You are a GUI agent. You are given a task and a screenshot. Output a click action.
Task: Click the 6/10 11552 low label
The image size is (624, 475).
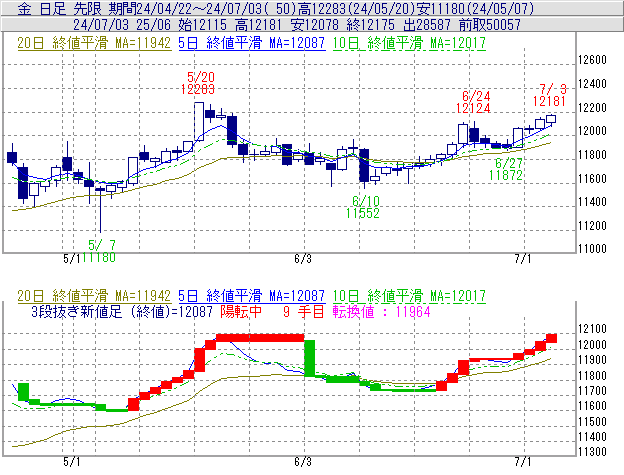[363, 207]
